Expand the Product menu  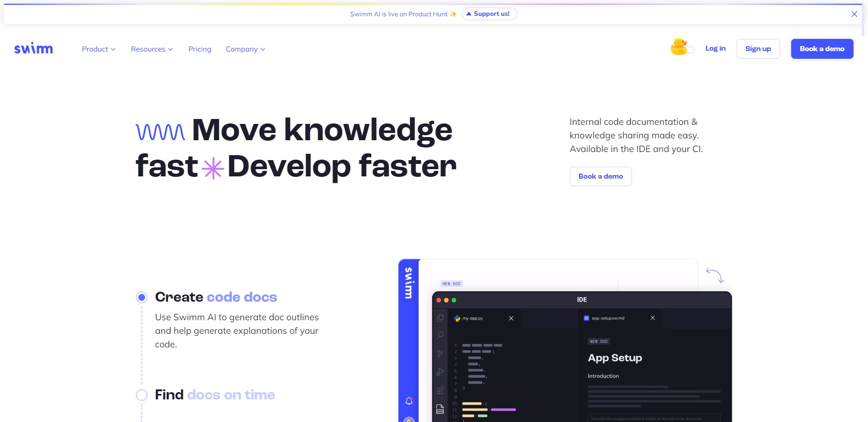click(x=99, y=49)
